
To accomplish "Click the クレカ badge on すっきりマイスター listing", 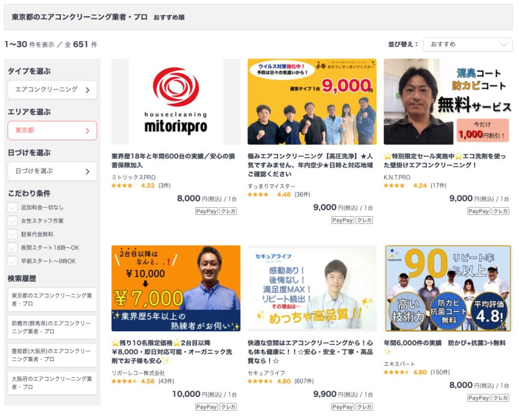I will (364, 220).
